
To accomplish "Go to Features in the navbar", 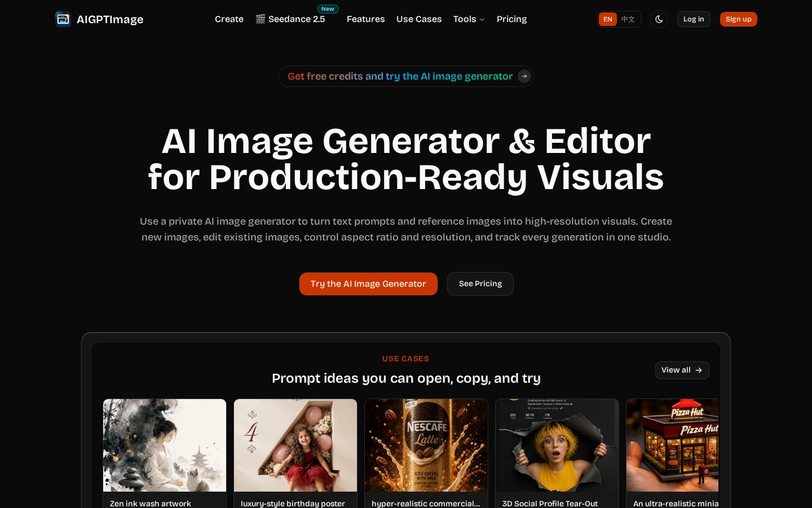I will point(365,19).
